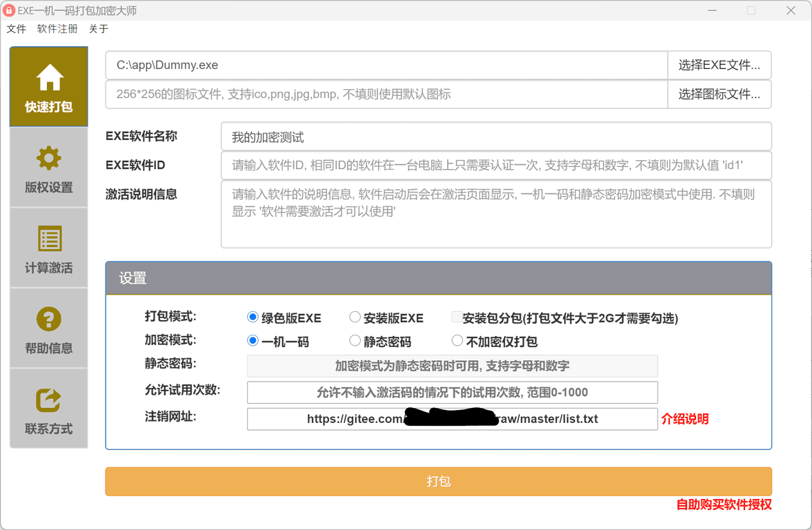Select 不加密仅打包 option

pos(457,341)
